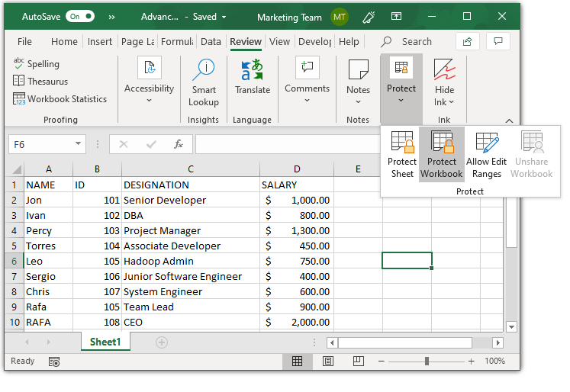Switch to the View tab
The height and width of the screenshot is (392, 570).
point(279,42)
